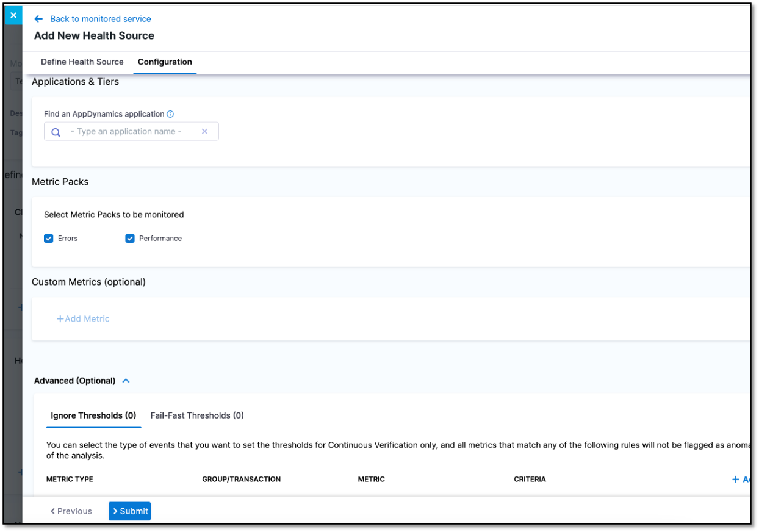Clear the application name field with X
Screen dimensions: 759x532
point(204,131)
